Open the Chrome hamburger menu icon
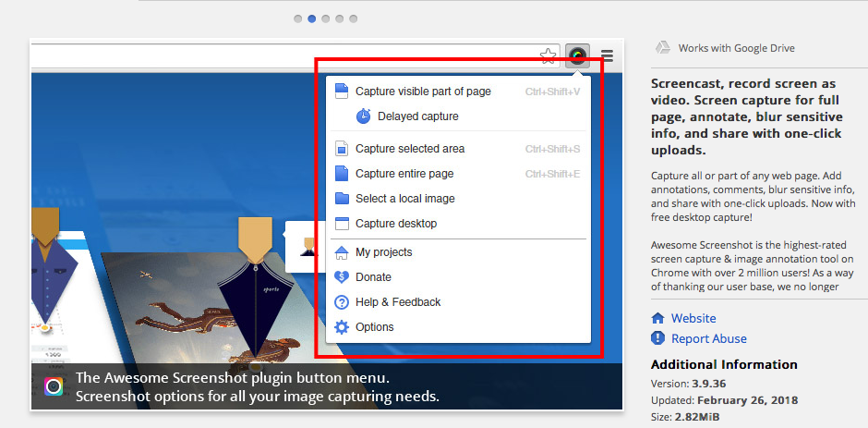This screenshot has height=428, width=868. (607, 55)
